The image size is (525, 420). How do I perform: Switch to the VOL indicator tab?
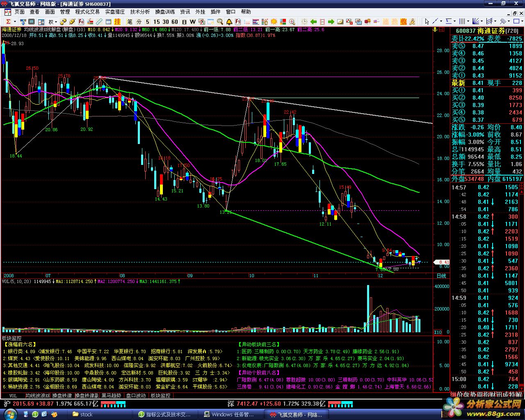[x=12, y=396]
